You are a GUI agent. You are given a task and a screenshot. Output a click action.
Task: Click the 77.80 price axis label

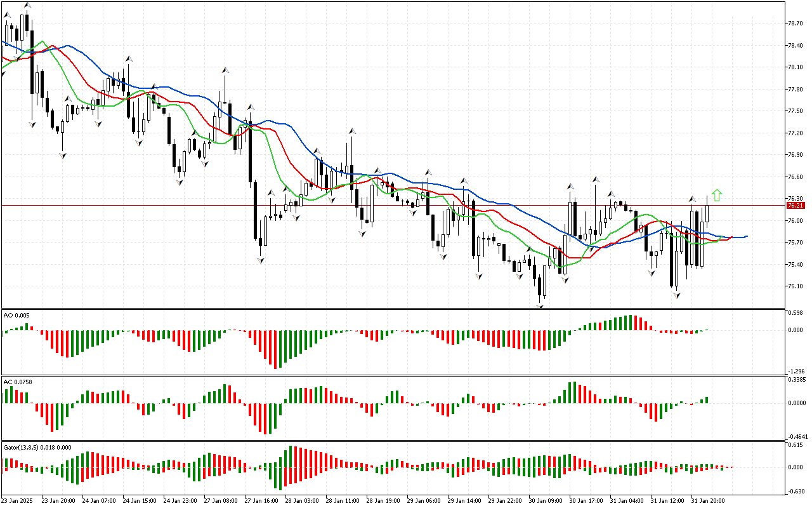795,90
